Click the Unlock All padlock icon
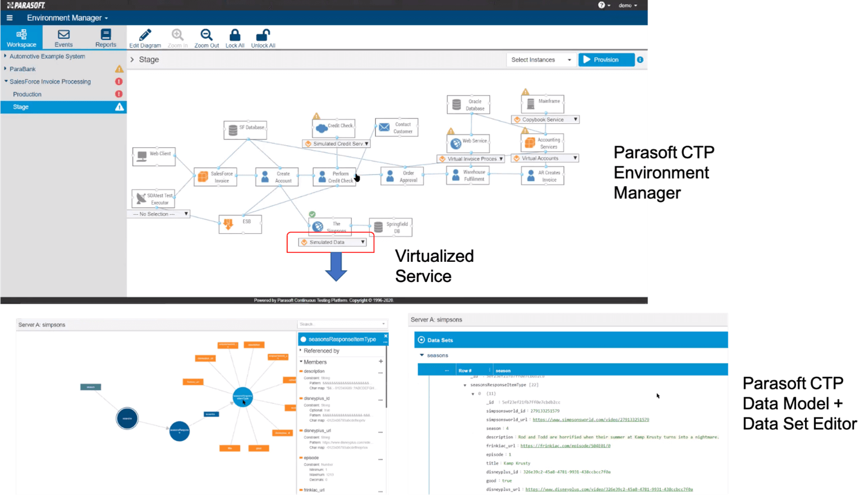 click(263, 39)
